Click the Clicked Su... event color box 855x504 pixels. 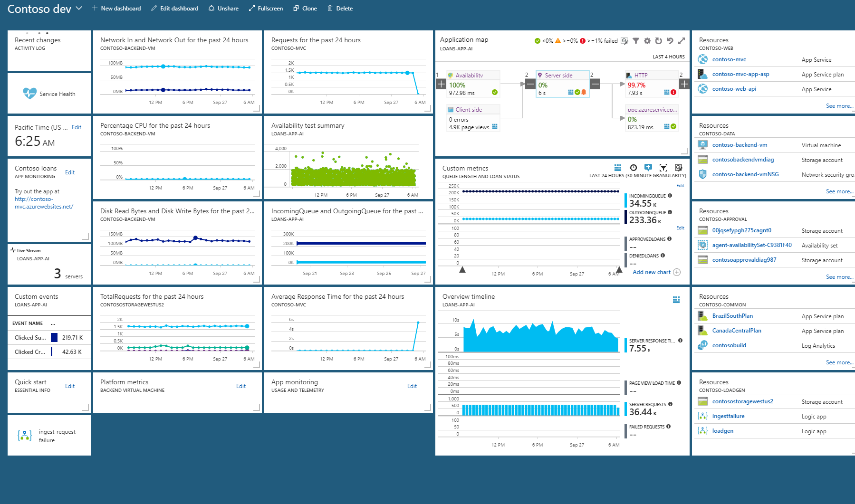click(54, 337)
